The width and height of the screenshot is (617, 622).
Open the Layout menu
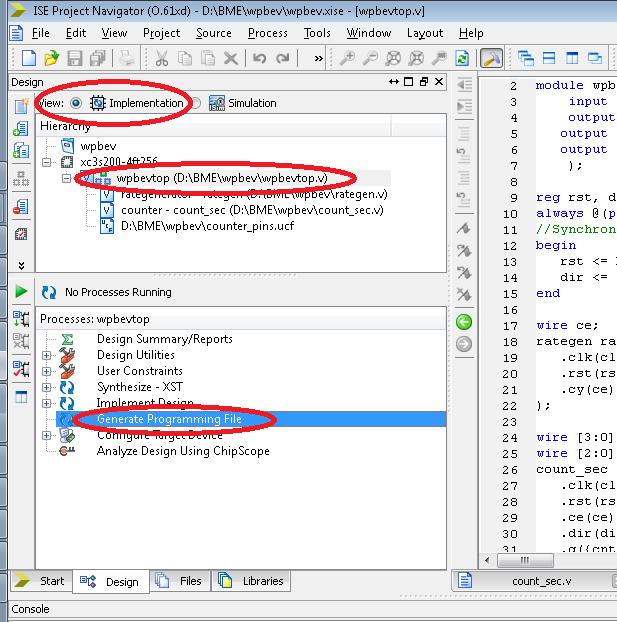[425, 33]
